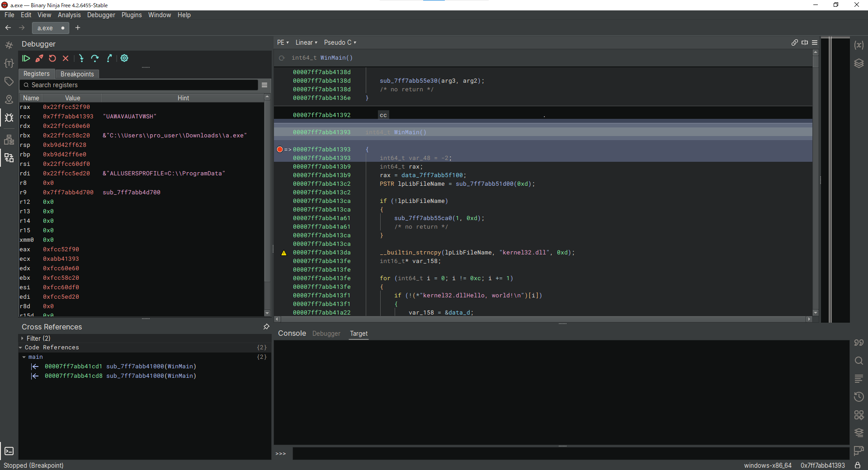This screenshot has width=868, height=470.
Task: Expand the Filter (2) section
Action: (22, 338)
